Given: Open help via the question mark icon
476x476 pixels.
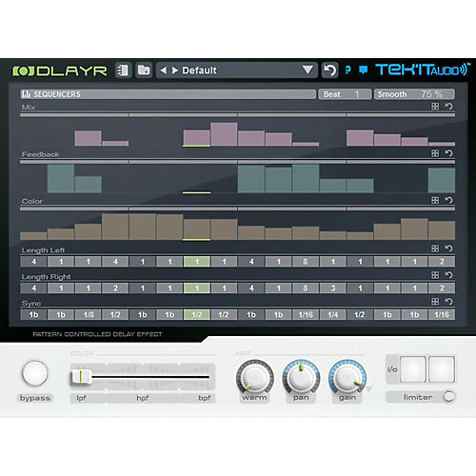Looking at the screenshot, I should tap(348, 69).
